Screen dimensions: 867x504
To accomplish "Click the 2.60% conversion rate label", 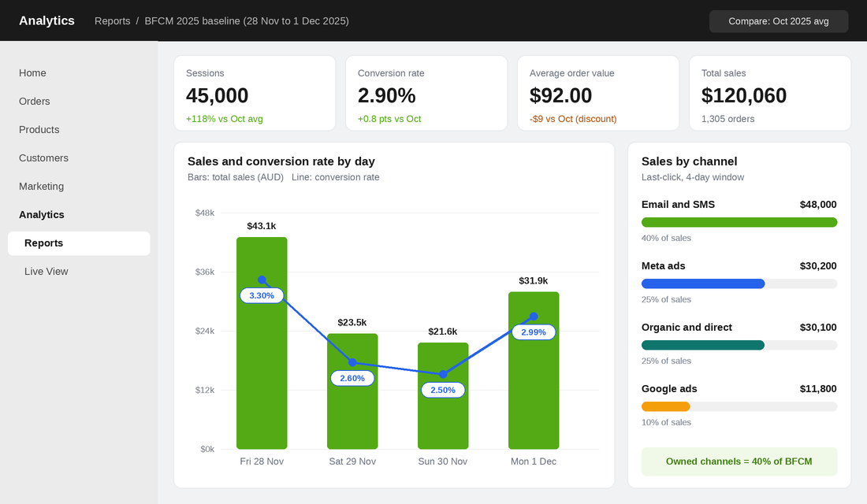I will tap(352, 378).
